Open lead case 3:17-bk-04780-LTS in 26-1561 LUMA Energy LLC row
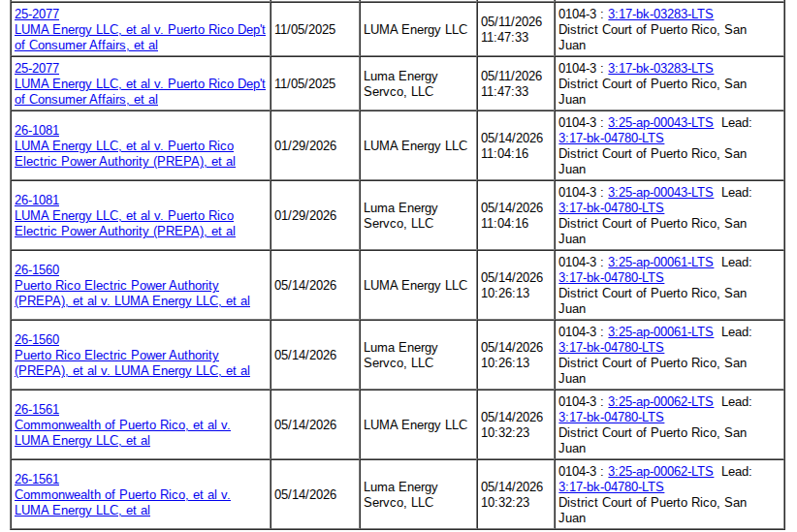This screenshot has width=797, height=532. click(611, 416)
